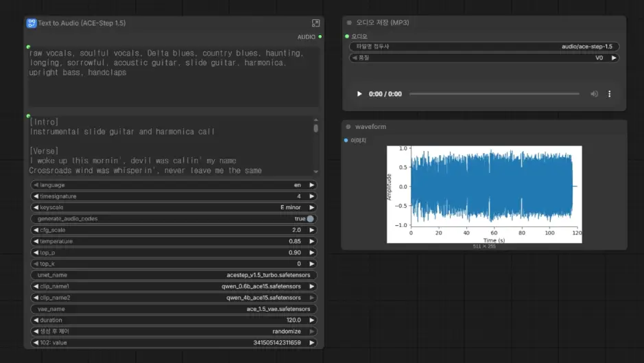Select next clip_name1 model
The width and height of the screenshot is (644, 363).
tap(312, 286)
